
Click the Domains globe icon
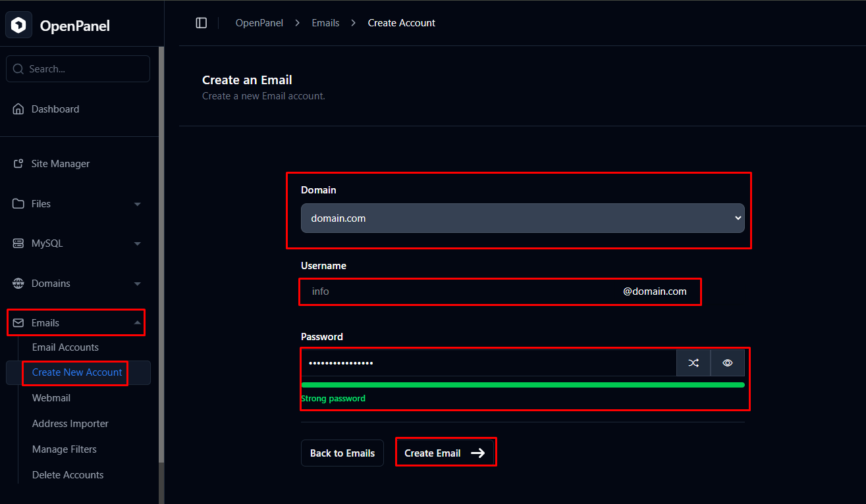(18, 284)
